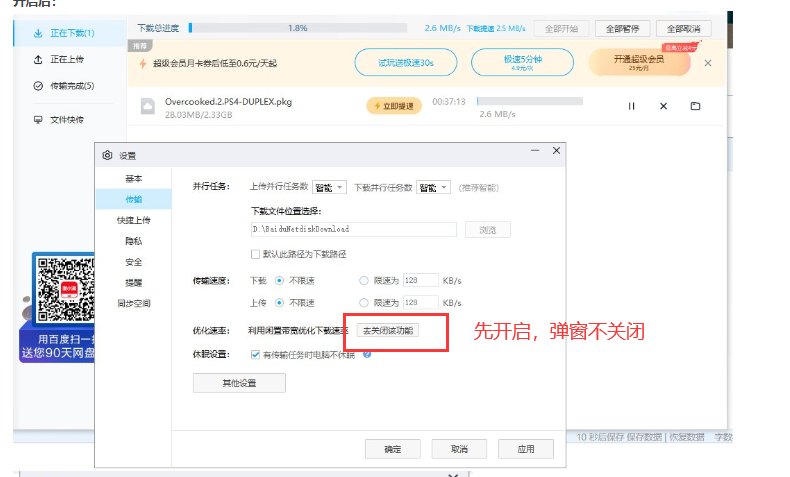The width and height of the screenshot is (790, 477).
Task: Click the 去关闭该功能 button
Action: [x=388, y=330]
